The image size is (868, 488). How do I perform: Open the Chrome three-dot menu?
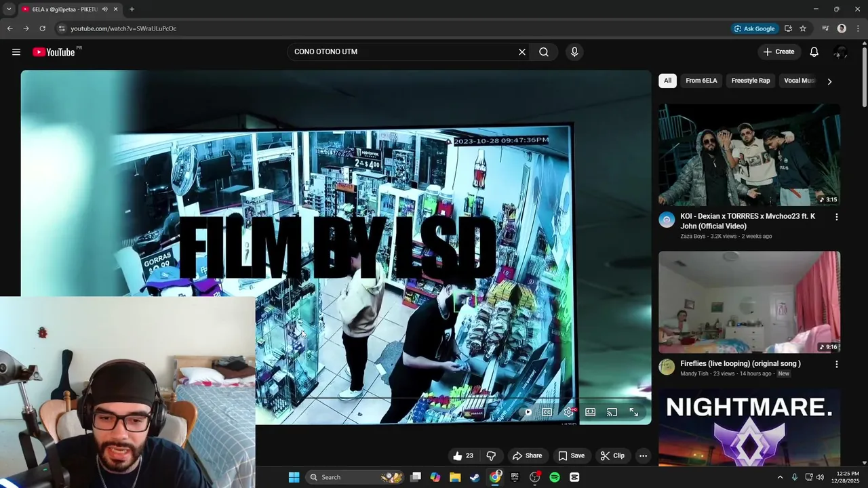click(858, 28)
